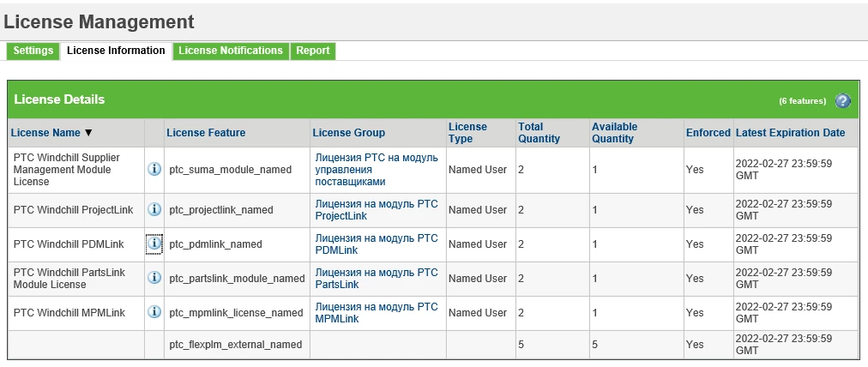Screen dimensions: 868x367
Task: Open info icon for PTC Windchill MPMLink
Action: point(154,312)
